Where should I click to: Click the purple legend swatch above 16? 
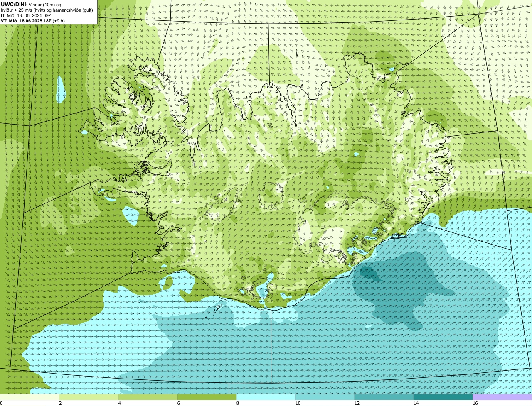click(502, 397)
